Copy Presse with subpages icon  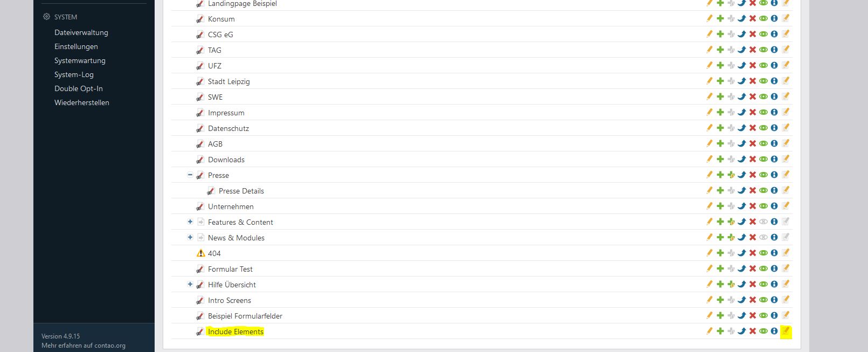731,175
